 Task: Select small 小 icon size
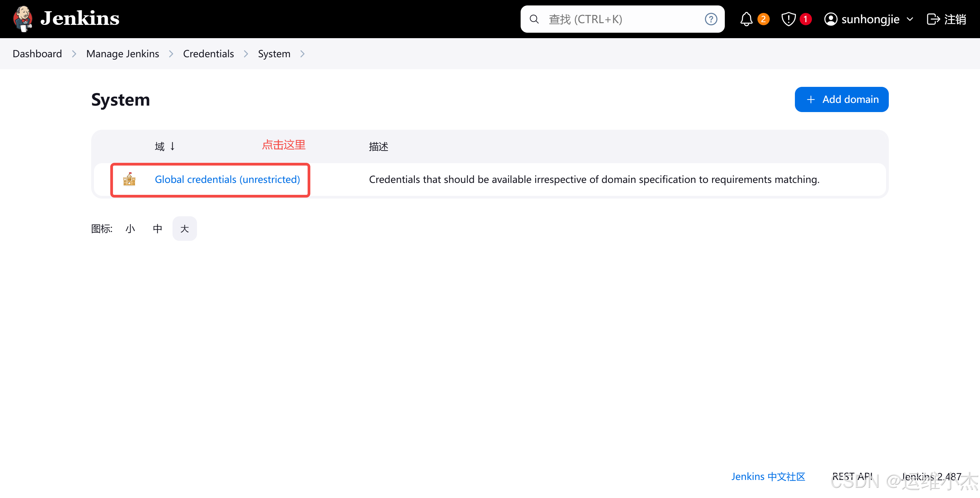coord(130,229)
